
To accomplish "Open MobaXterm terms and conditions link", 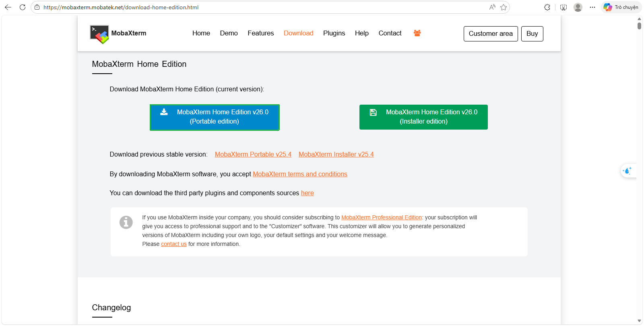I will coord(300,174).
